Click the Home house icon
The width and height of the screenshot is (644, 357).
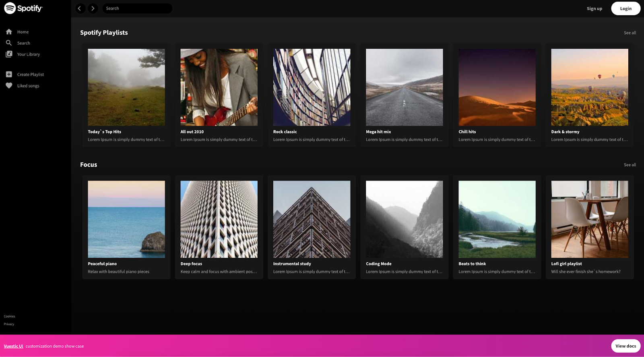pos(9,32)
